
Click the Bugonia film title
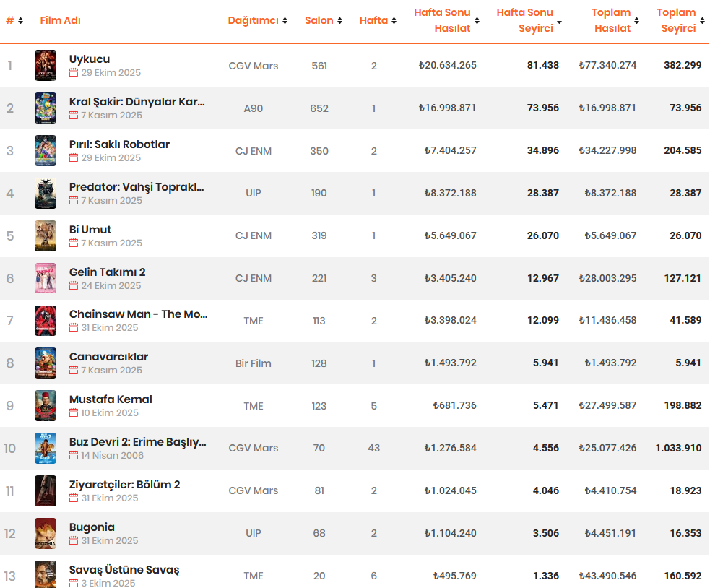click(92, 527)
